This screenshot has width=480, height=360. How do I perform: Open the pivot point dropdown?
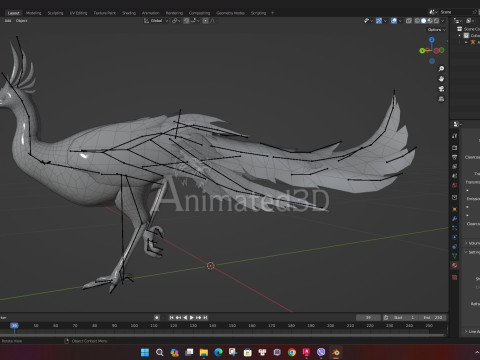176,21
